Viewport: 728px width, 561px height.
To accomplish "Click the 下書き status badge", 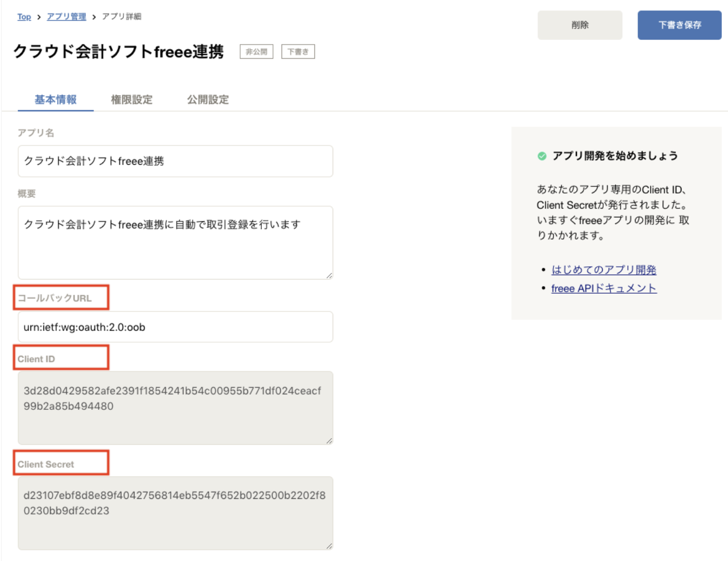I will [x=298, y=52].
